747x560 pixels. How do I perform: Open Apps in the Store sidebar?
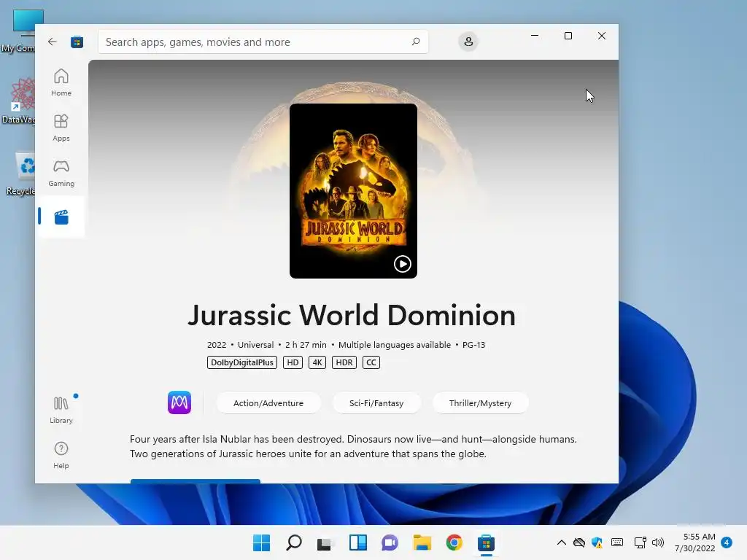[x=61, y=128]
